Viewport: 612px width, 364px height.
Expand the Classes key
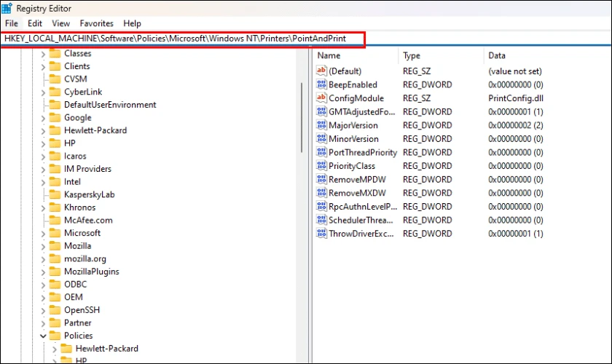(43, 54)
